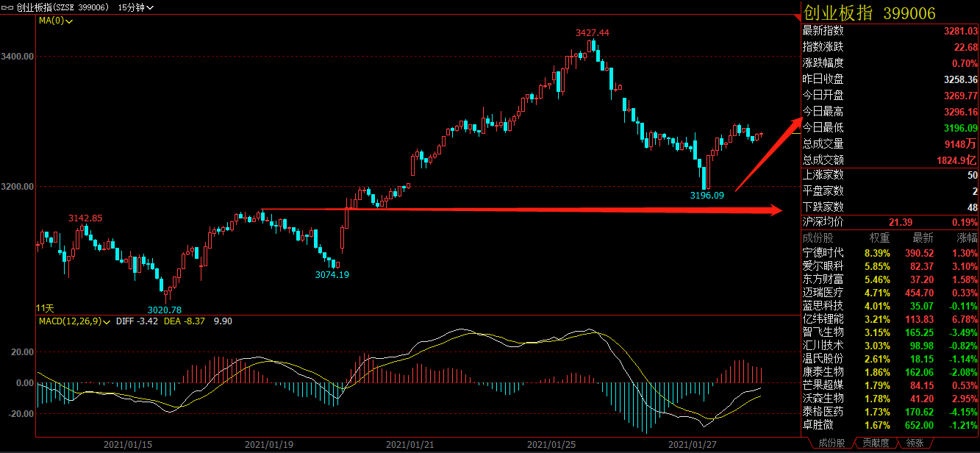The width and height of the screenshot is (980, 453).
Task: Click the 3020.78 low price label
Action: [x=165, y=310]
